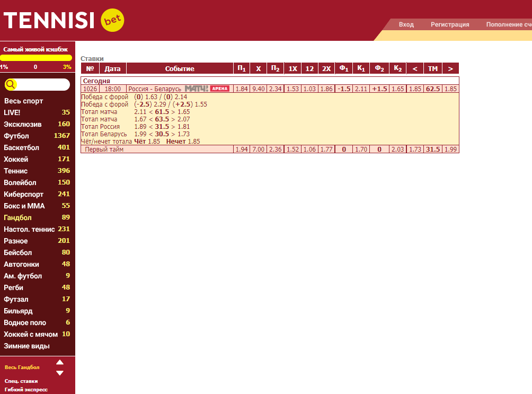
Task: Click the Событие column header
Action: [180, 68]
